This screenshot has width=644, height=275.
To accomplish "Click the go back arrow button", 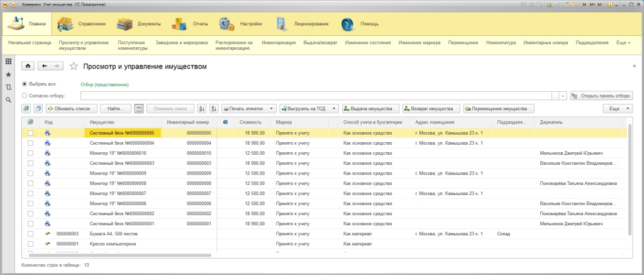I will coord(45,65).
